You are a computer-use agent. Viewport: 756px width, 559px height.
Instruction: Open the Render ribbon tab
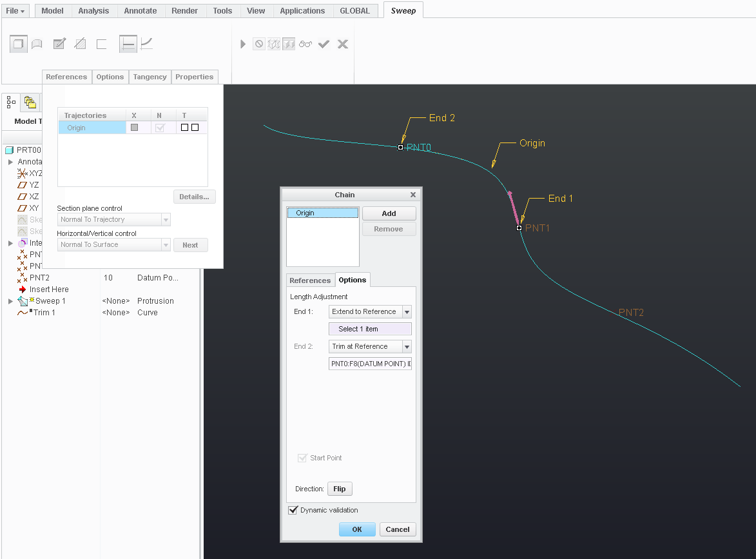coord(185,10)
